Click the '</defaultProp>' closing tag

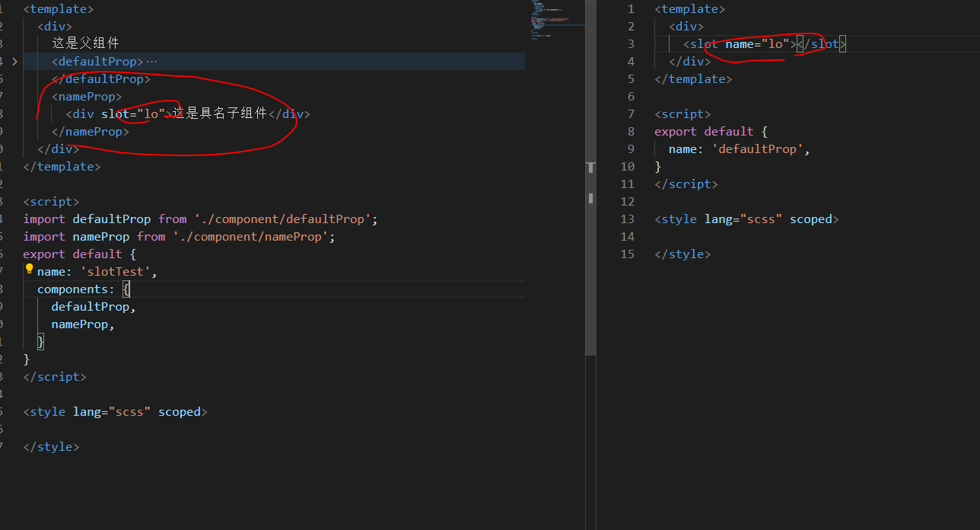pos(101,79)
